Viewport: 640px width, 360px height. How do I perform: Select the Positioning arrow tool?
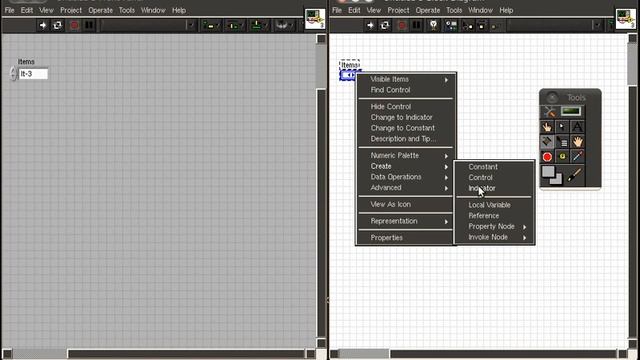562,127
